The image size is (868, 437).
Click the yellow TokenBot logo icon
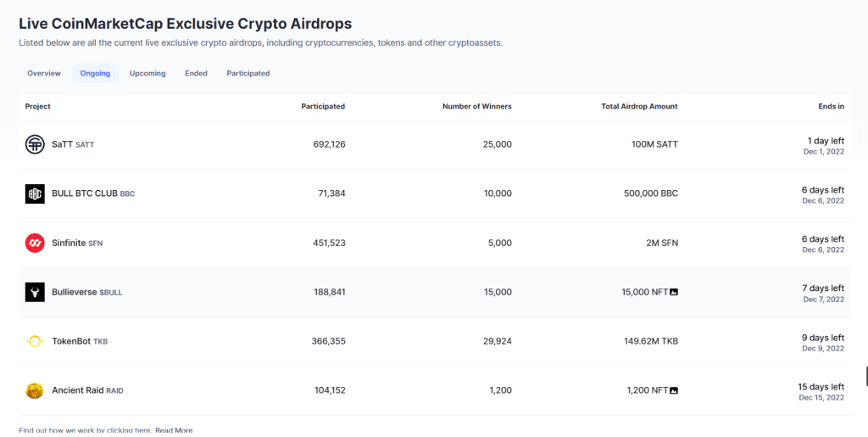click(x=35, y=341)
